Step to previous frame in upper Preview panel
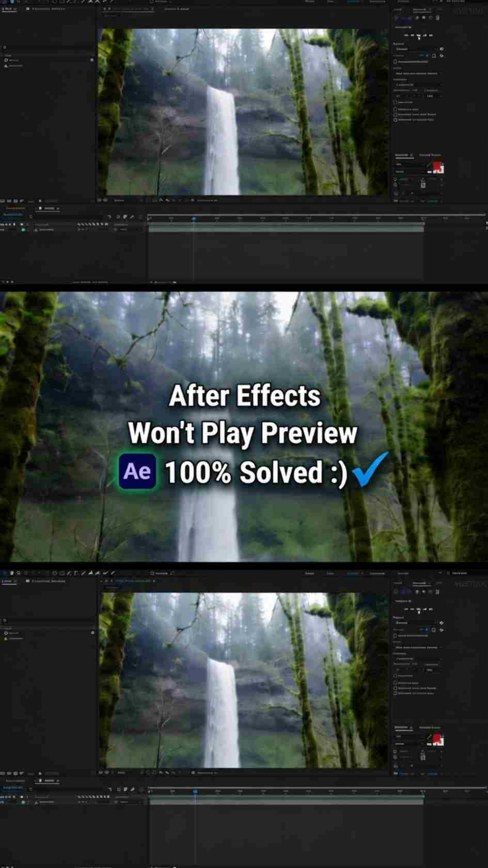This screenshot has height=868, width=488. [x=413, y=35]
